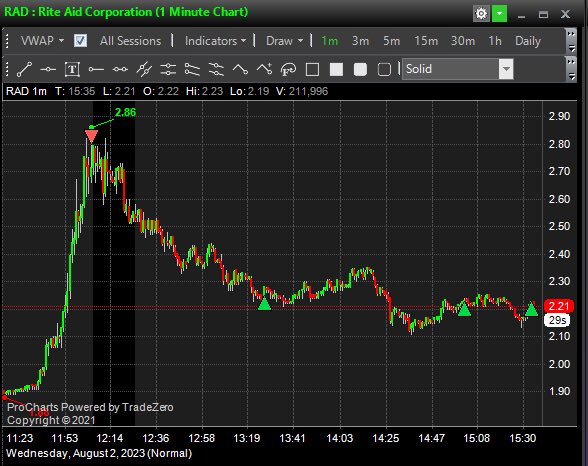Switch to the Daily timeframe
The image size is (588, 466).
(528, 40)
